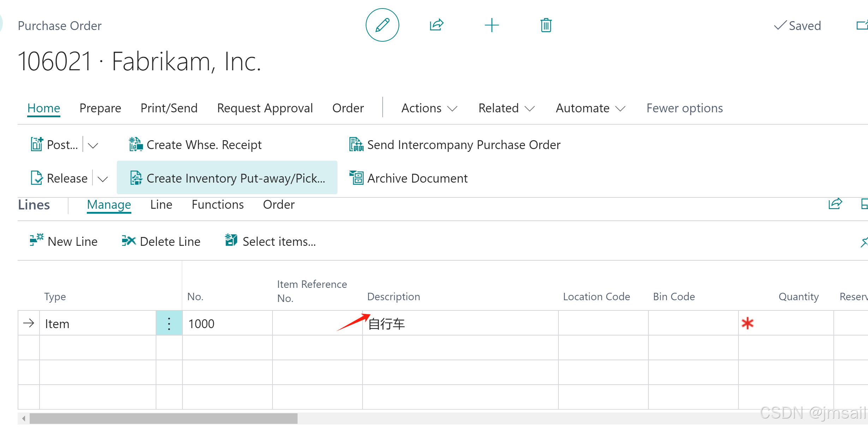Click Create Inventory Put-away/Pick button
This screenshot has width=868, height=427.
[227, 178]
